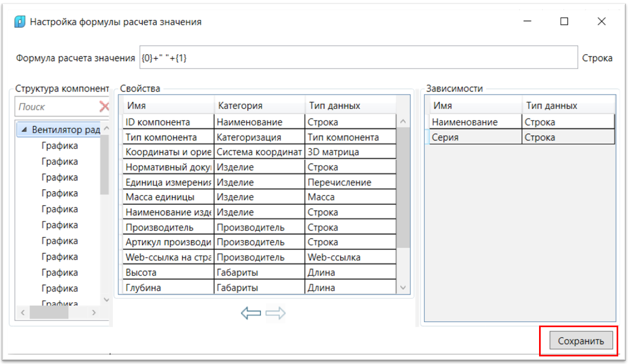
Task: Select the Наименование изделия property row
Action: click(260, 212)
